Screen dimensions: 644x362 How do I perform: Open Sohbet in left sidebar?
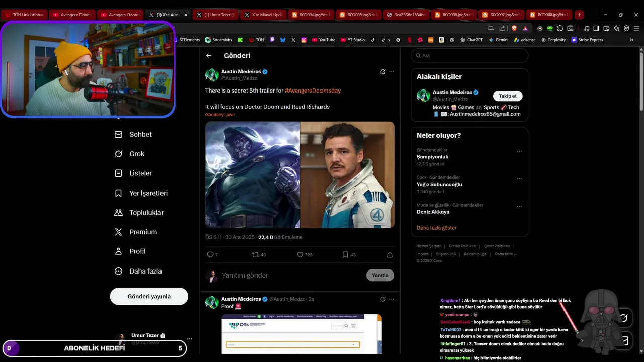pyautogui.click(x=133, y=135)
